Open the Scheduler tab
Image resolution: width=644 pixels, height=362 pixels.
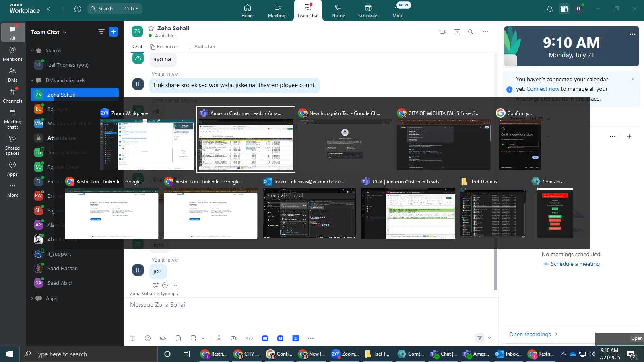tap(368, 11)
